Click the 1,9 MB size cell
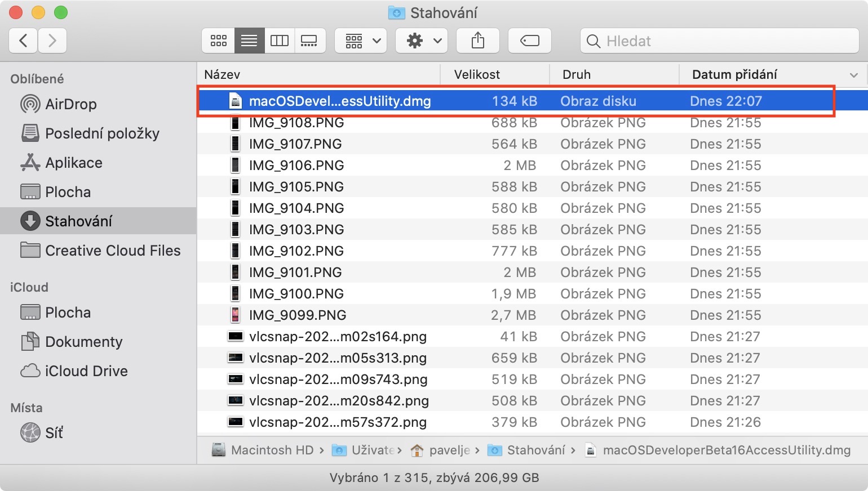The width and height of the screenshot is (868, 491). (x=513, y=294)
